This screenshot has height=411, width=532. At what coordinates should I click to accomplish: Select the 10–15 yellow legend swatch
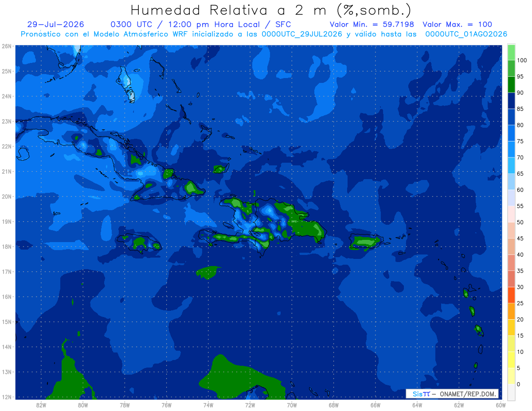(511, 343)
